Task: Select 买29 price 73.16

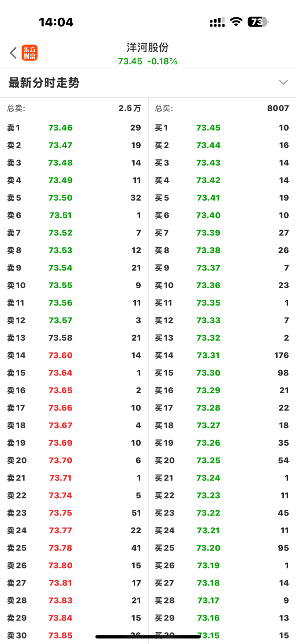Action: (209, 618)
